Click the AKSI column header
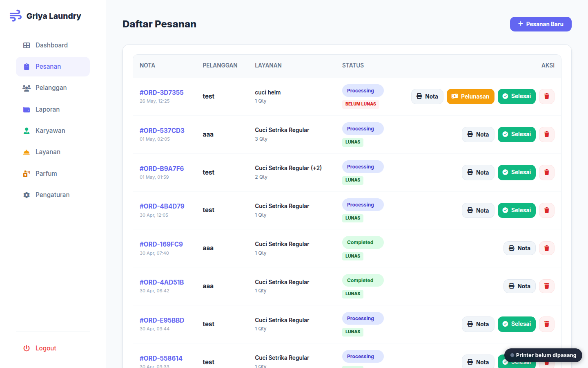The height and width of the screenshot is (368, 588). [x=548, y=65]
